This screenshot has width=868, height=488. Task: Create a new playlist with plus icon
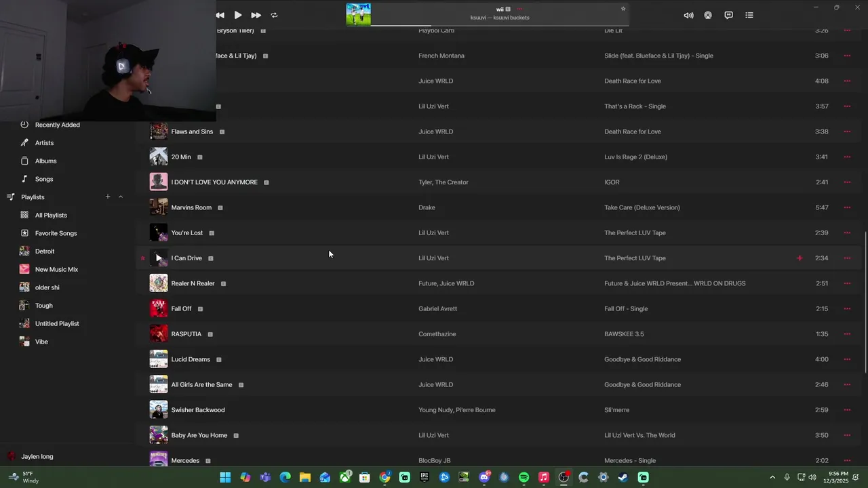coord(107,197)
